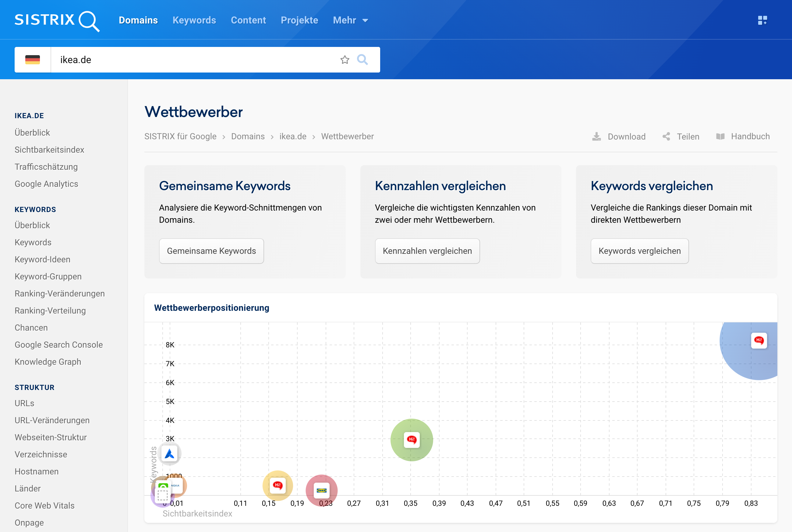Open the Handbuch book icon
The height and width of the screenshot is (532, 792).
[x=720, y=137]
